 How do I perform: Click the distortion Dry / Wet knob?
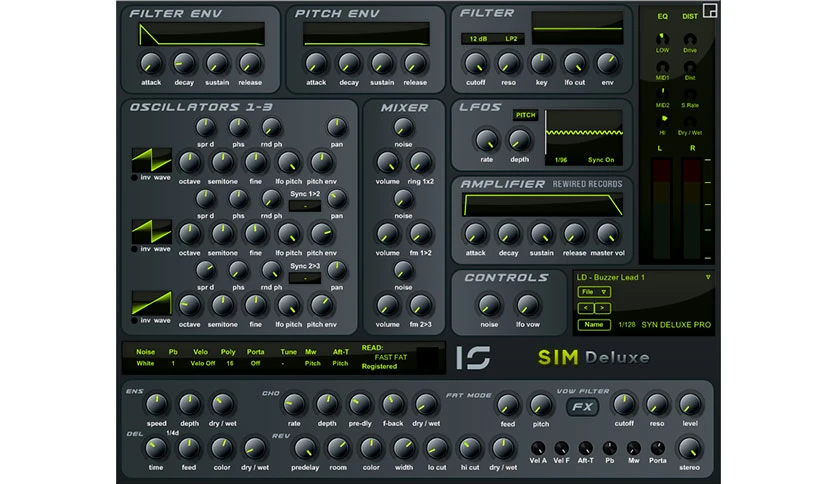point(690,122)
